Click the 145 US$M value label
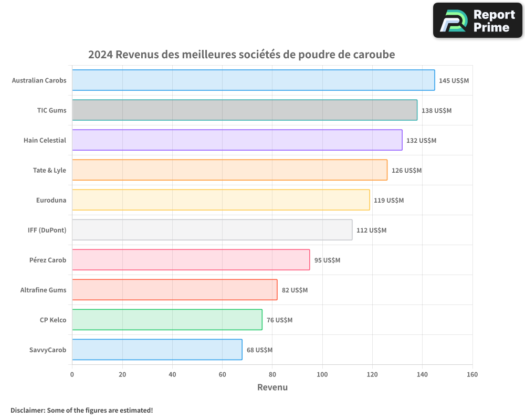The image size is (525, 420). coord(454,81)
